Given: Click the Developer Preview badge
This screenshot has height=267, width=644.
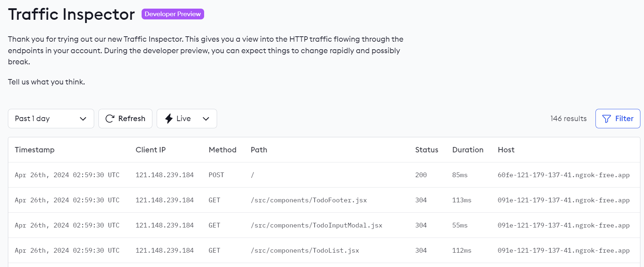Looking at the screenshot, I should click(x=172, y=14).
